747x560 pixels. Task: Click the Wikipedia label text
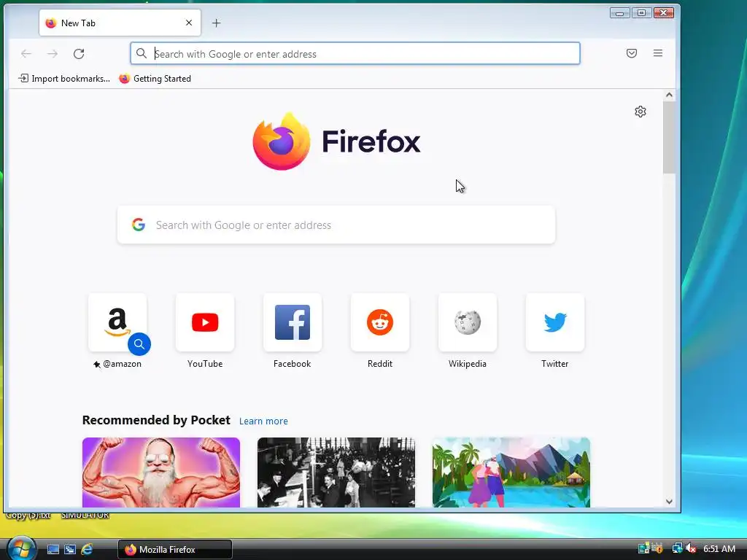(468, 364)
